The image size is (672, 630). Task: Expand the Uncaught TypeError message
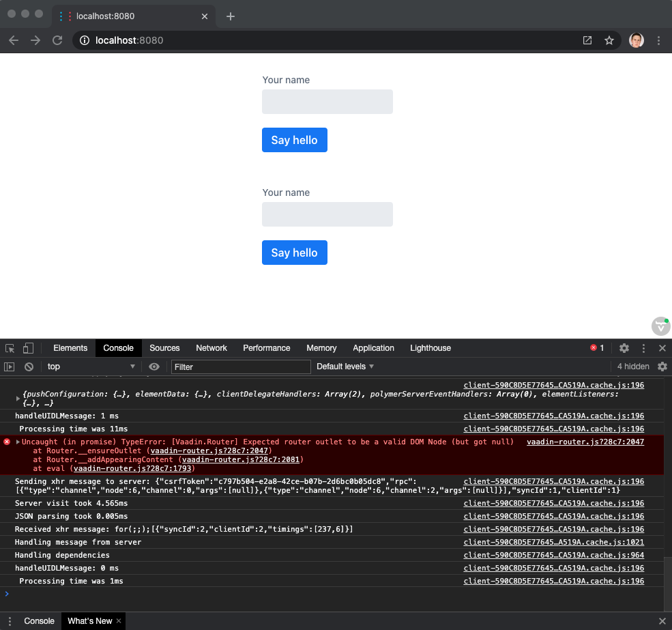click(18, 442)
